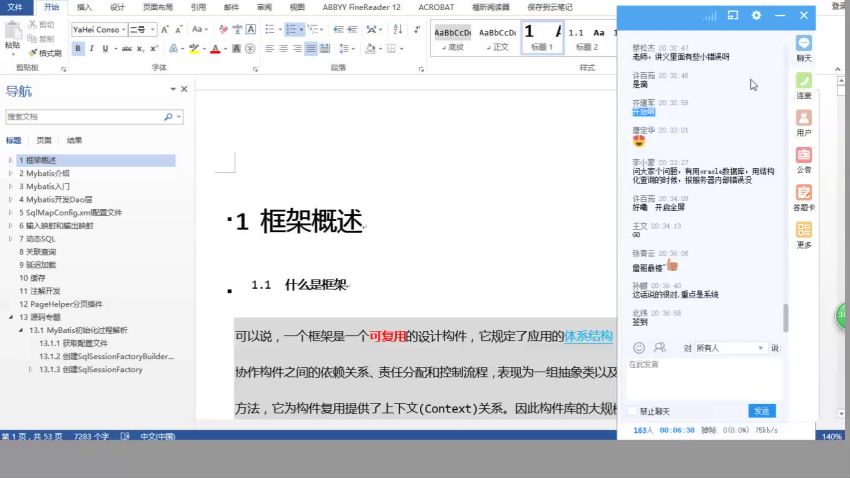
Task: Apply the Heading 1 style
Action: click(542, 37)
